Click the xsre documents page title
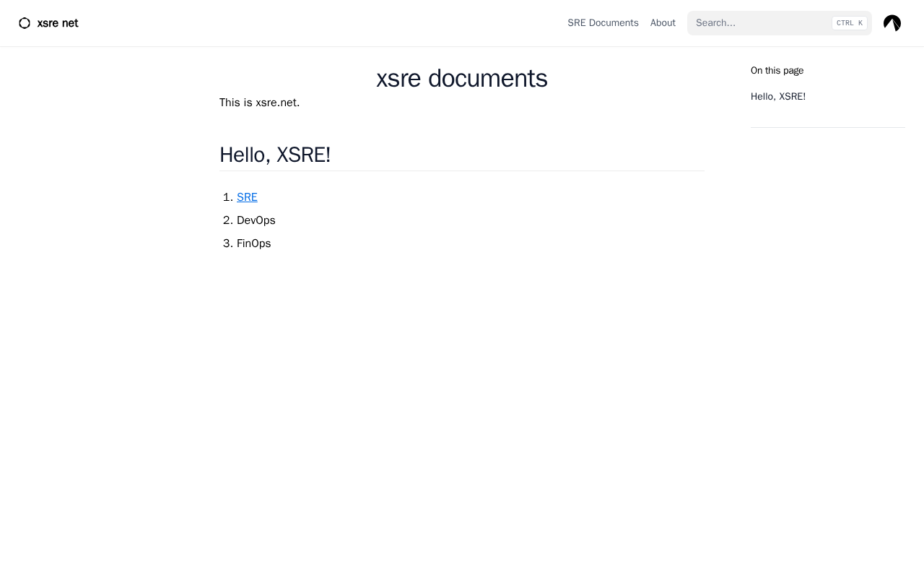924x578 pixels. tap(462, 78)
